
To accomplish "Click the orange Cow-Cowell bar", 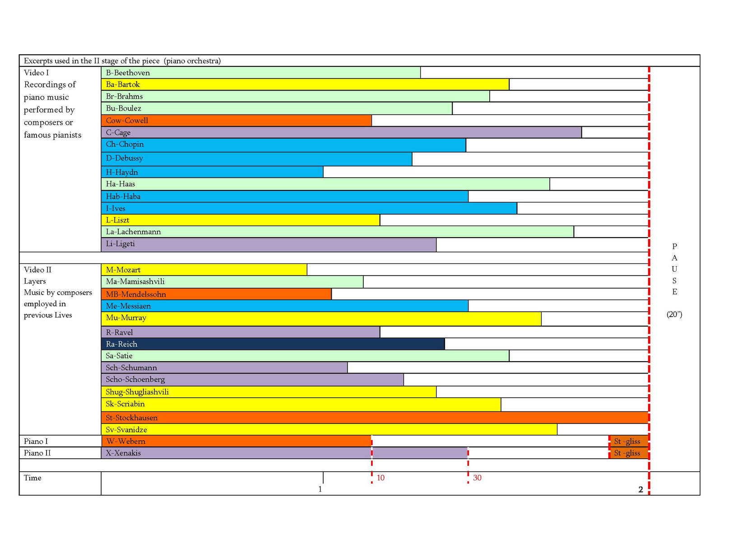I will [236, 120].
